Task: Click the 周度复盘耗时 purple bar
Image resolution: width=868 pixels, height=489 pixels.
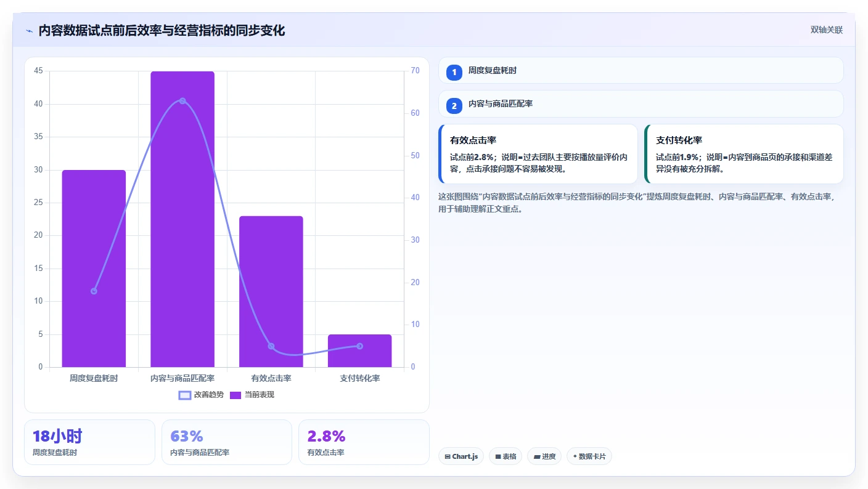Action: click(94, 269)
